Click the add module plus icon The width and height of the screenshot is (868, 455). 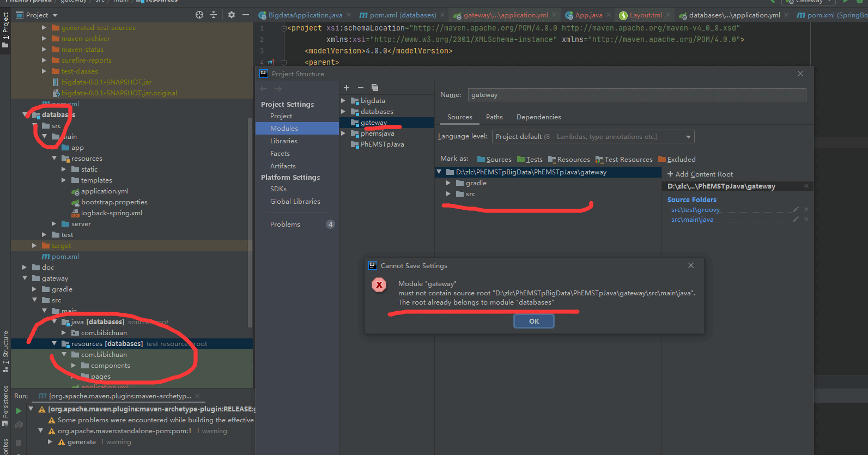(x=347, y=88)
